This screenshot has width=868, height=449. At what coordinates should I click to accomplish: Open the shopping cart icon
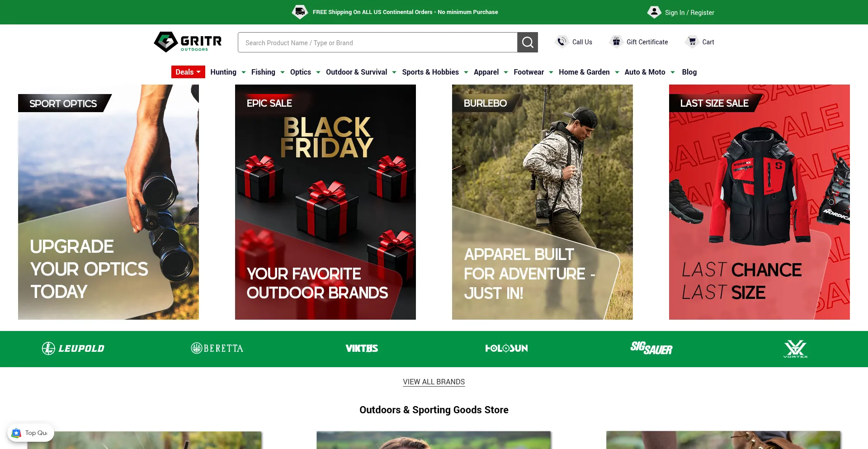click(692, 42)
